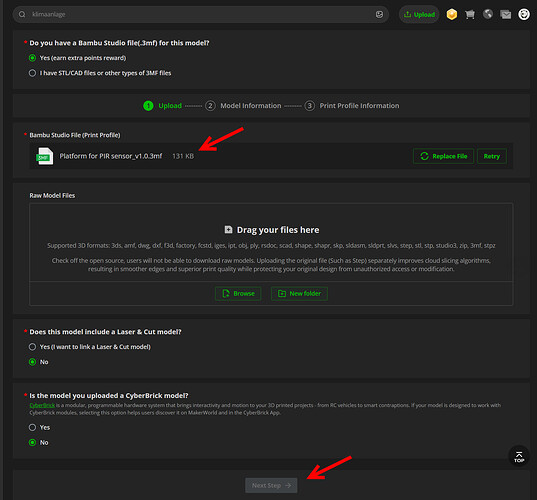
Task: Click the Replace File button
Action: (x=444, y=156)
